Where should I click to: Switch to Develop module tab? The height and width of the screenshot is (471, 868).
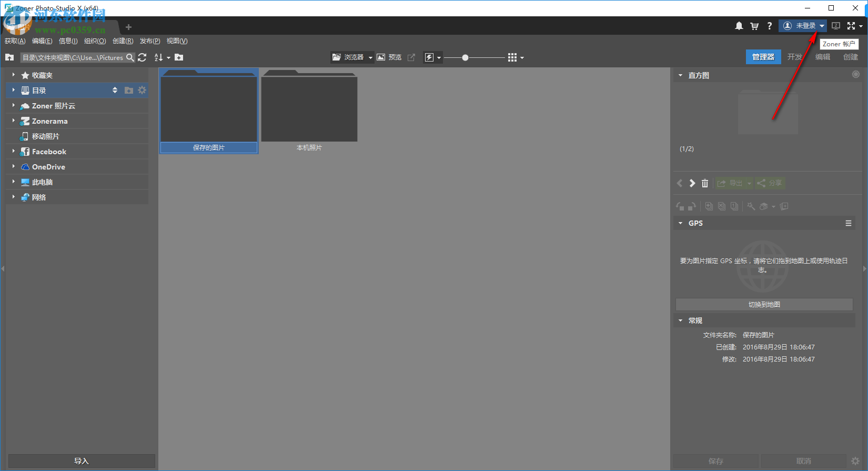point(795,57)
